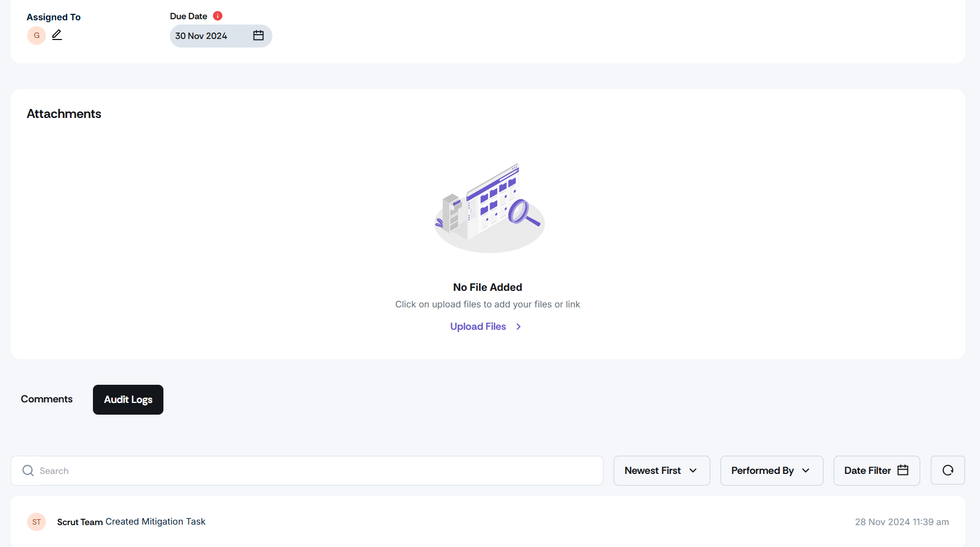Click the search magnifier icon

click(28, 471)
